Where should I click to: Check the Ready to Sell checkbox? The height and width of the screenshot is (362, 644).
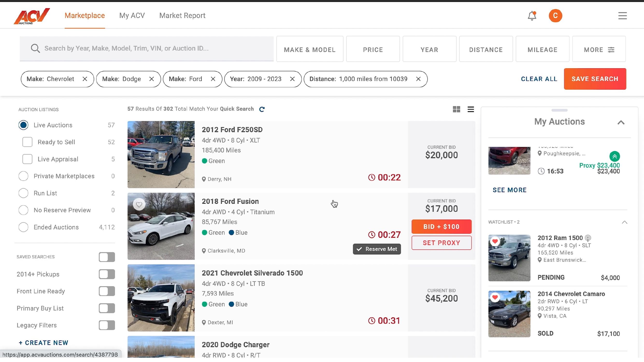[27, 142]
